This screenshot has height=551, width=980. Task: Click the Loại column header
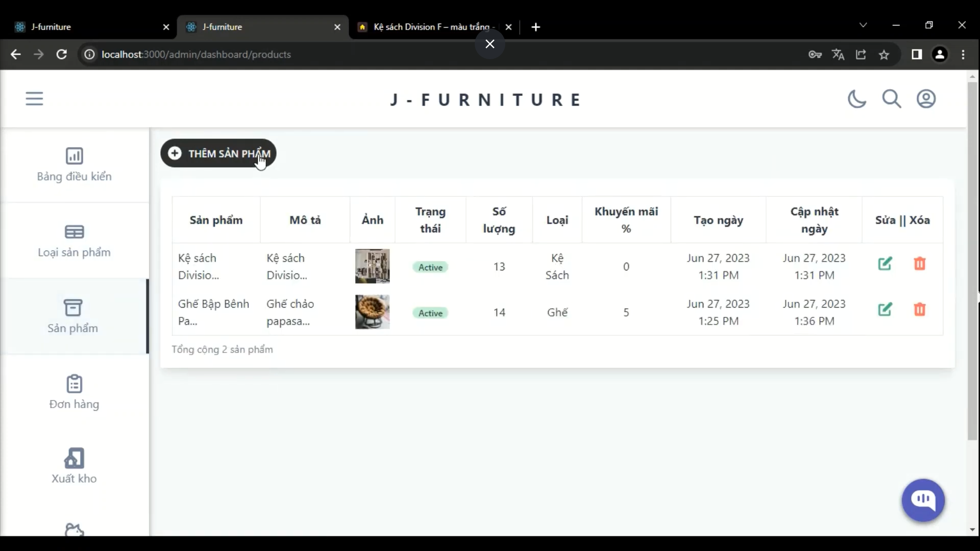click(557, 220)
